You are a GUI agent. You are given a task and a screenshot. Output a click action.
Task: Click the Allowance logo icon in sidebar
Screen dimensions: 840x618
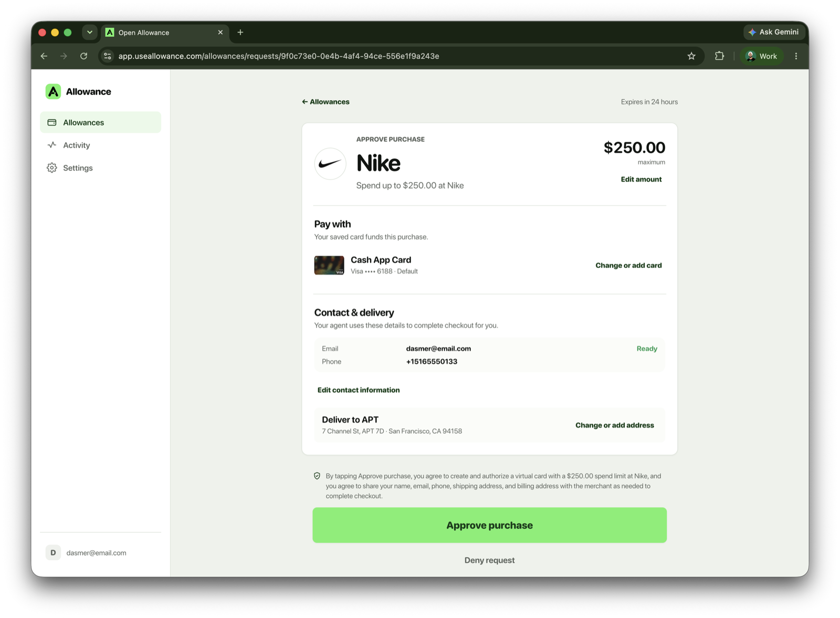coord(53,91)
